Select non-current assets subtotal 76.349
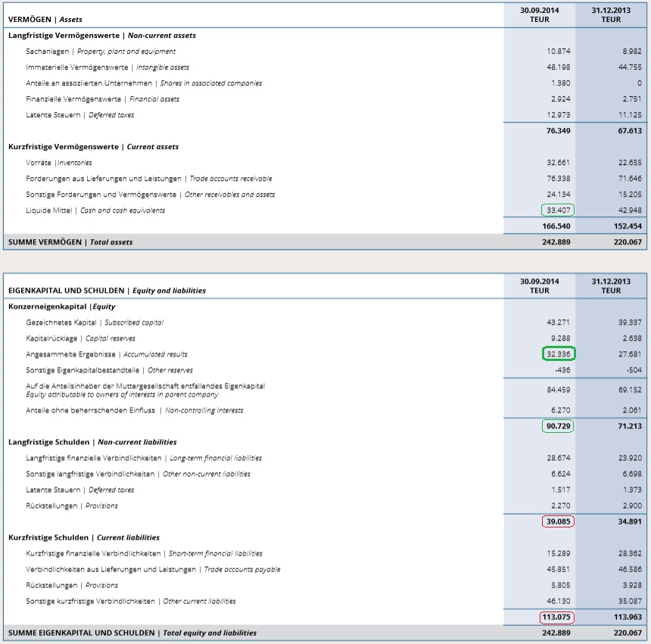The width and height of the screenshot is (651, 644). coord(559,131)
